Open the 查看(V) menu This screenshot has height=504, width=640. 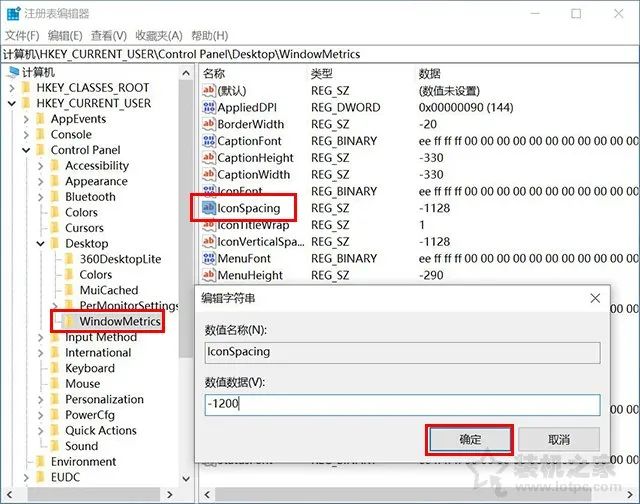tap(109, 36)
